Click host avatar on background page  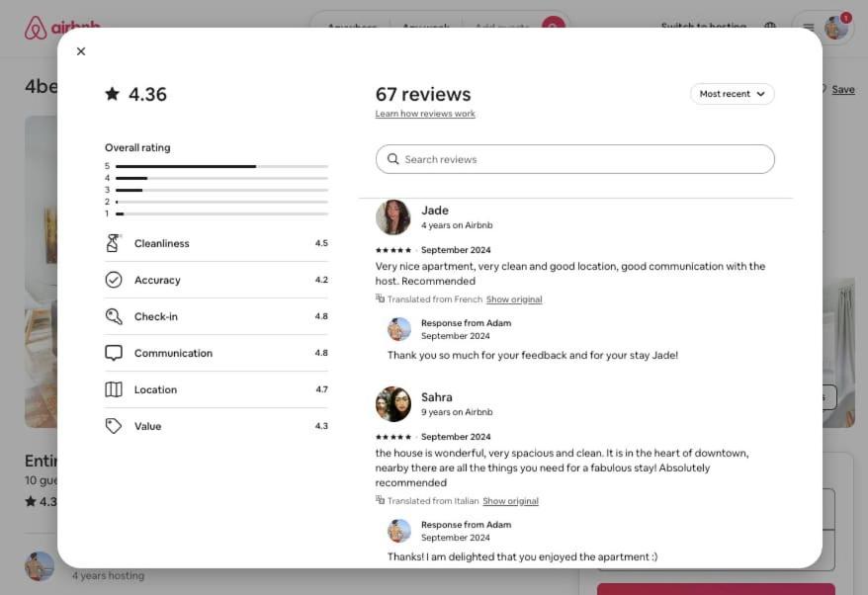(40, 565)
